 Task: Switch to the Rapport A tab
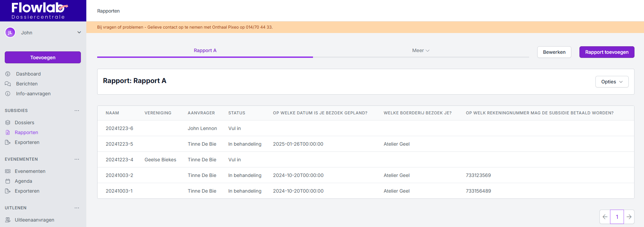coord(205,50)
